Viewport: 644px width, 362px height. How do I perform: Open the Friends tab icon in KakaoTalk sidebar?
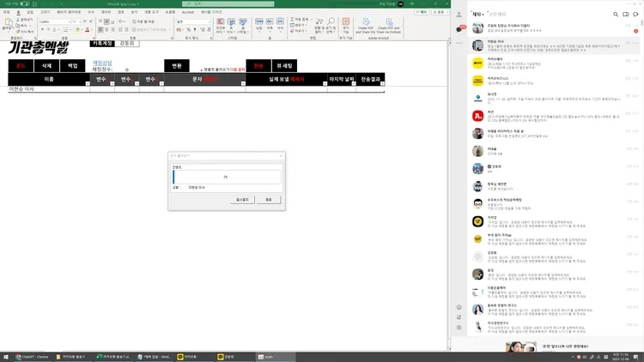tap(459, 15)
